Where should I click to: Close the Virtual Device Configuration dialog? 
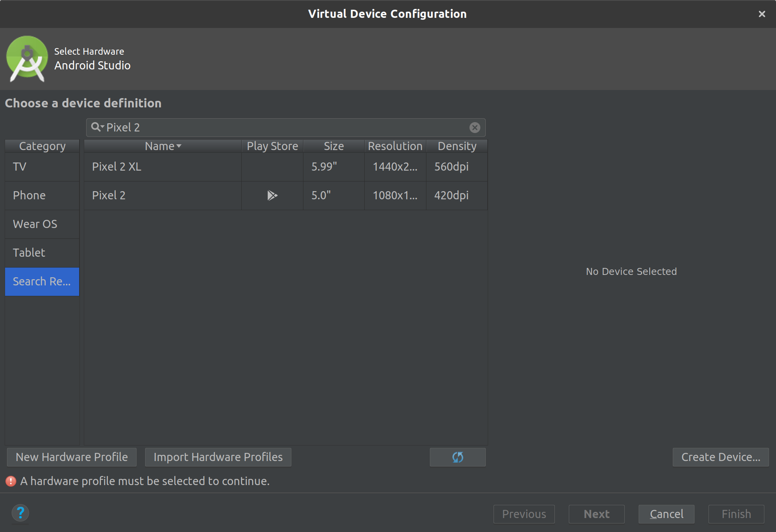pyautogui.click(x=762, y=14)
